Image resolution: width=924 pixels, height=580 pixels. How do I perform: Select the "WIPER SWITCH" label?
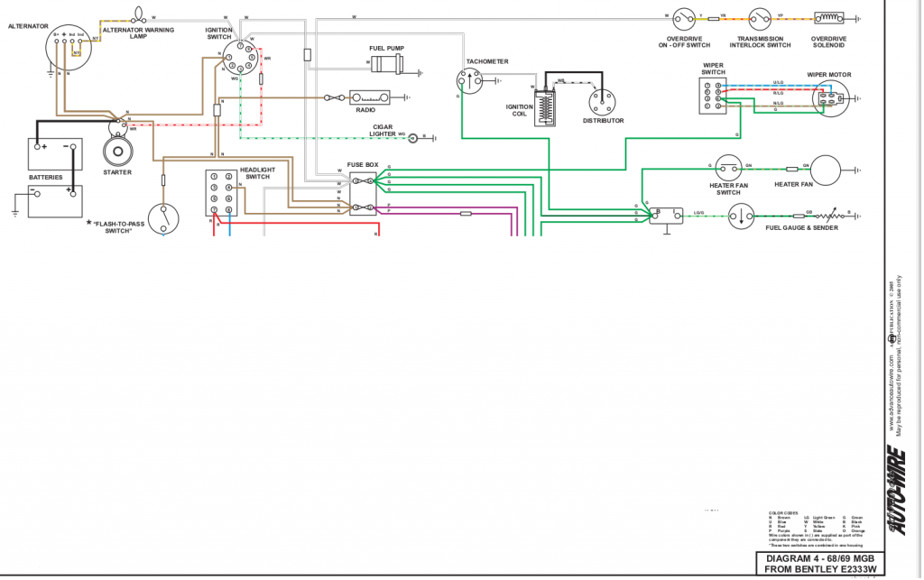click(713, 69)
